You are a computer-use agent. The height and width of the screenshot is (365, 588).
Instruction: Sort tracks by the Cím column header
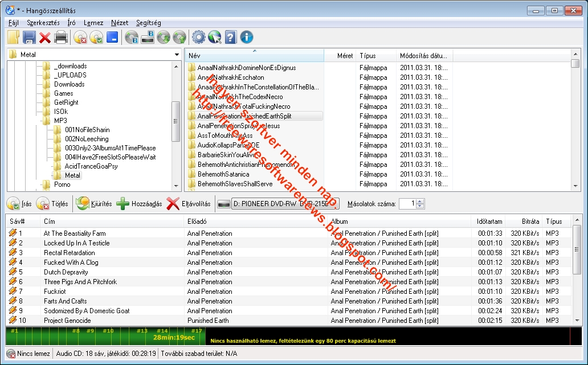[112, 222]
